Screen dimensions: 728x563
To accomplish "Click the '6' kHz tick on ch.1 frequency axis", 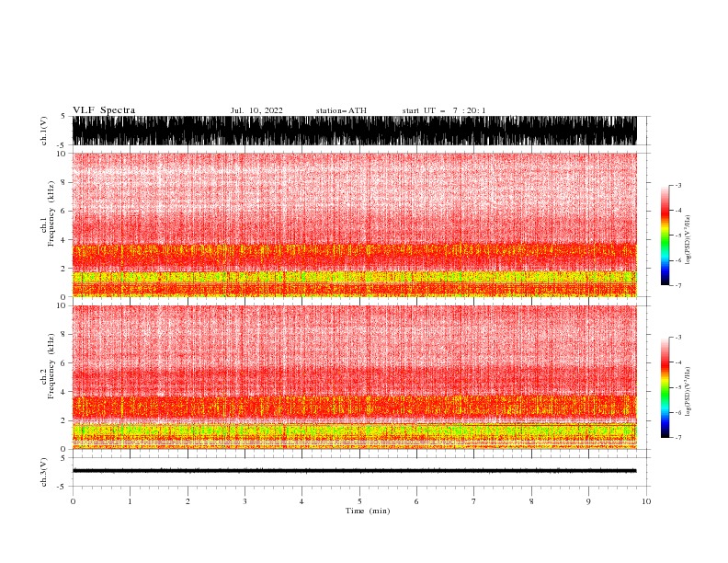I will (64, 212).
